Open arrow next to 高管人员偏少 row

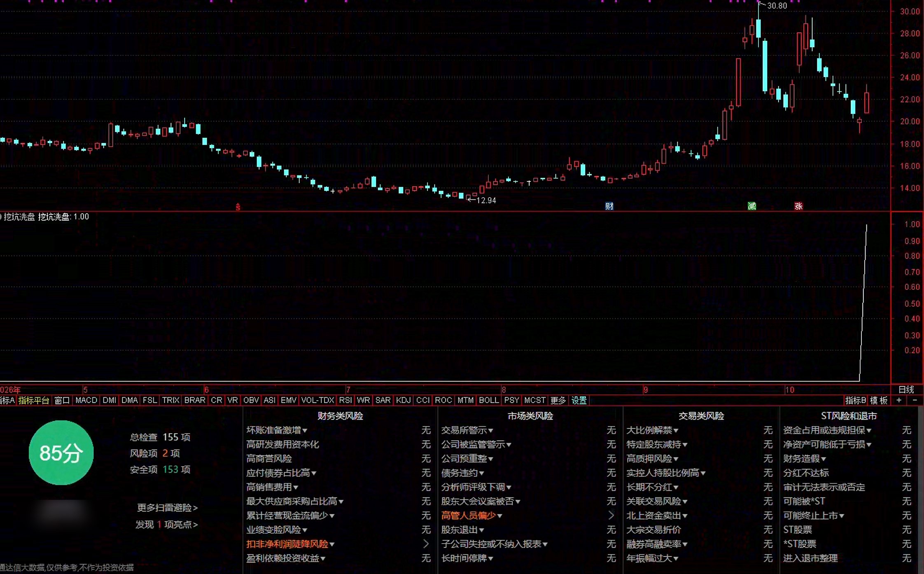[x=611, y=515]
